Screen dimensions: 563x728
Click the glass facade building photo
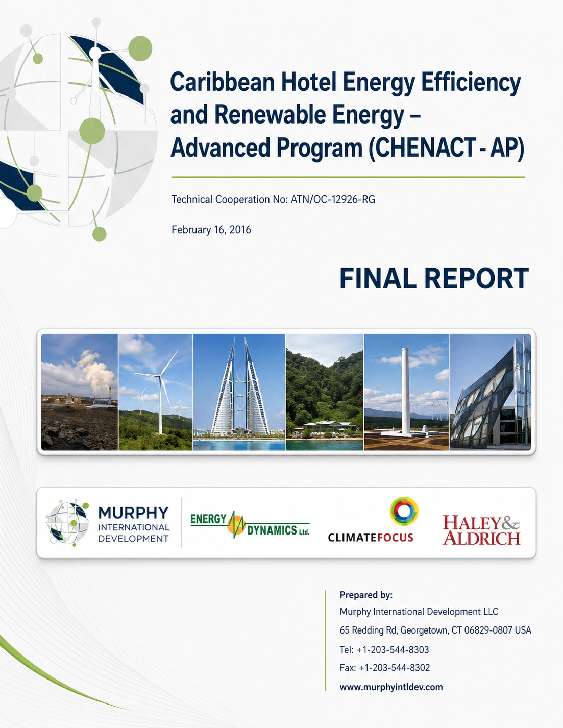(x=490, y=392)
